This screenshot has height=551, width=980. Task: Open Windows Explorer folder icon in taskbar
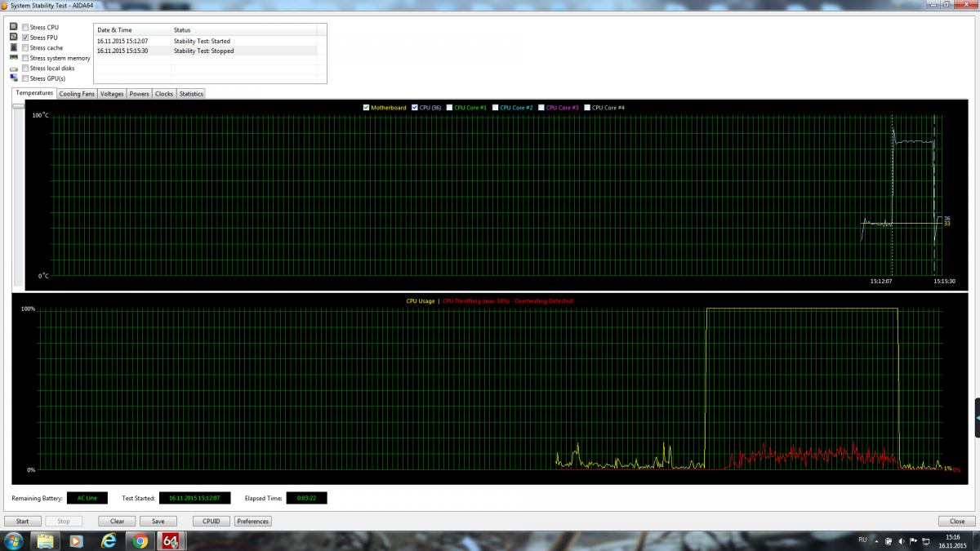click(x=45, y=540)
